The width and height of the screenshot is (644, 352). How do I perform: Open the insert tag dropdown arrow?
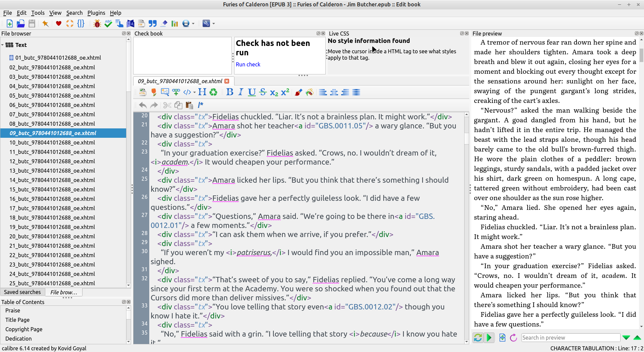point(195,93)
